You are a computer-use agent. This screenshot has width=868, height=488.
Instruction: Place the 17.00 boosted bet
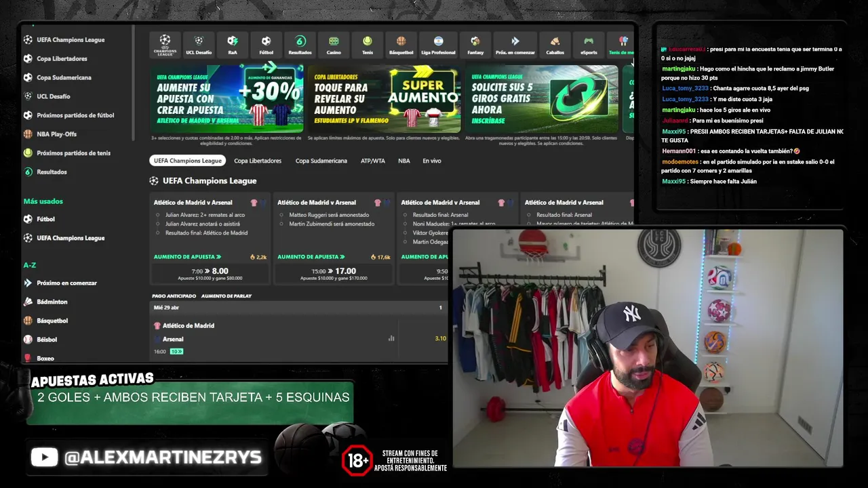point(334,274)
